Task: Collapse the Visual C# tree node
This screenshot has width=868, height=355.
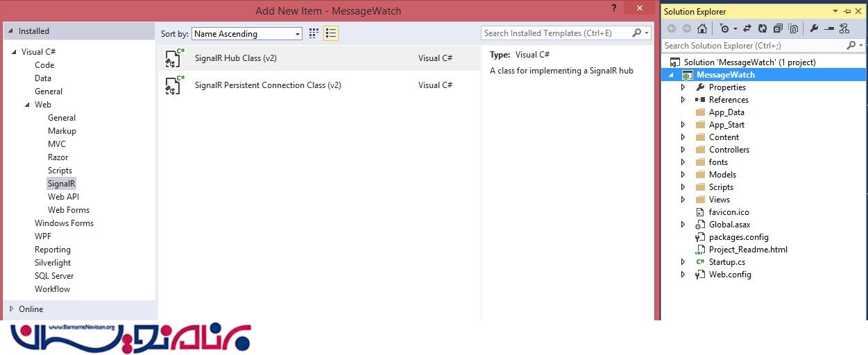Action: point(15,52)
